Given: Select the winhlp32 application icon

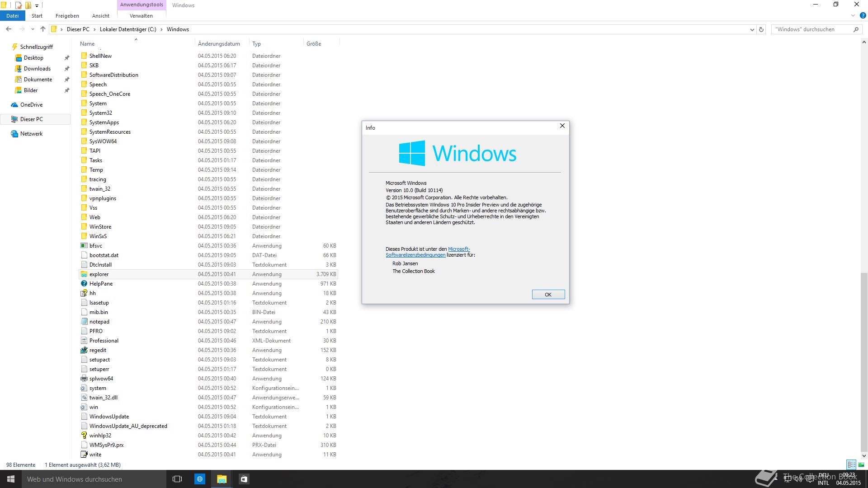Looking at the screenshot, I should [x=84, y=436].
